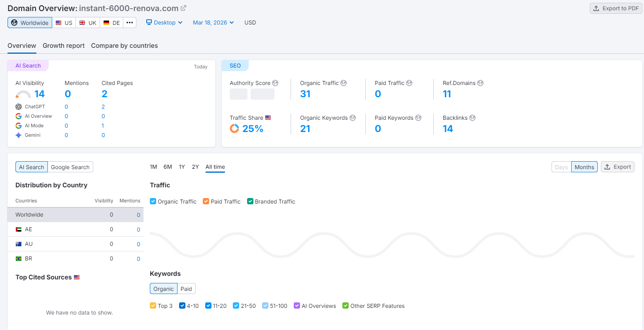Image resolution: width=644 pixels, height=330 pixels.
Task: Open the Mar 18, 2026 date picker
Action: (x=213, y=23)
